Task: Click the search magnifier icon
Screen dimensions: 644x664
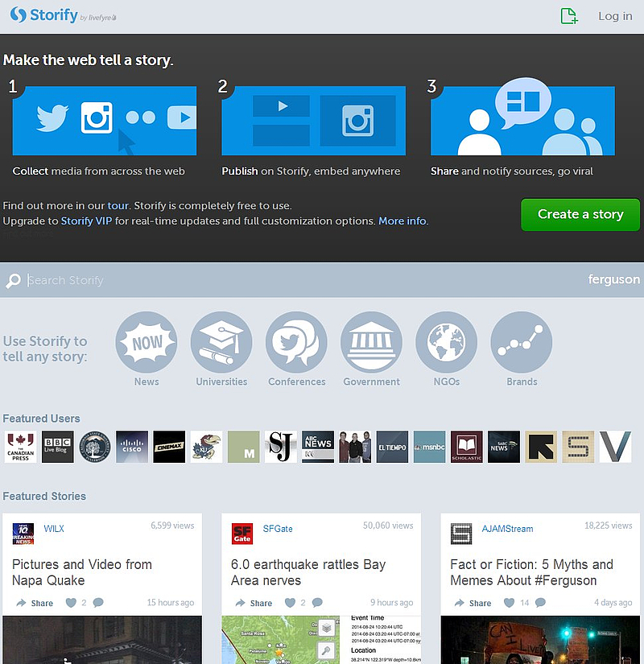Action: tap(13, 281)
